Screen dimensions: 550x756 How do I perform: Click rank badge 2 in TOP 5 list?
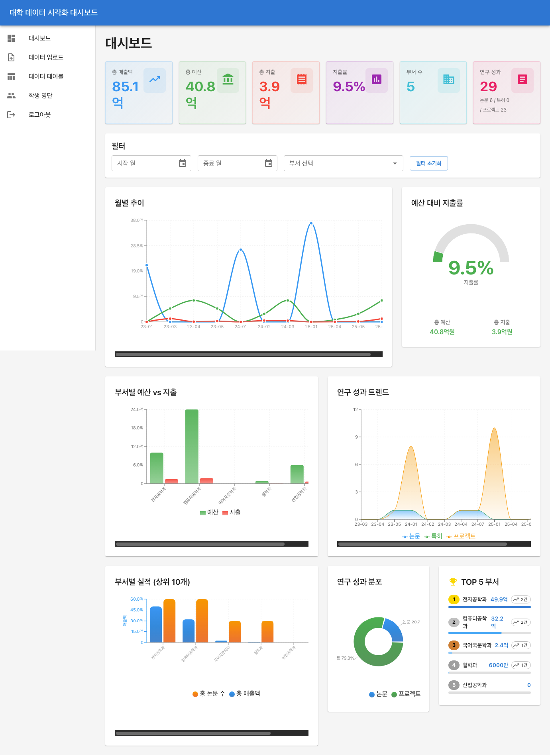pyautogui.click(x=454, y=622)
